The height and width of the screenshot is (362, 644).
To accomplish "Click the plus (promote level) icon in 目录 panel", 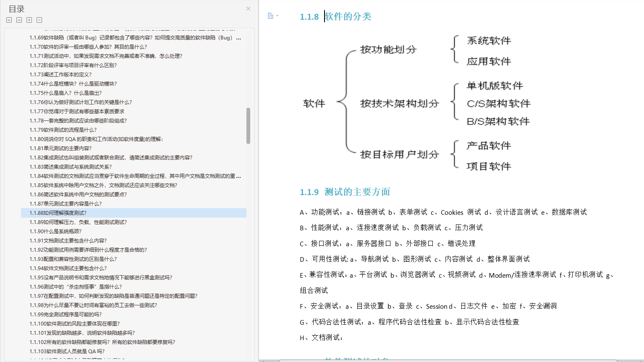I will click(x=29, y=20).
